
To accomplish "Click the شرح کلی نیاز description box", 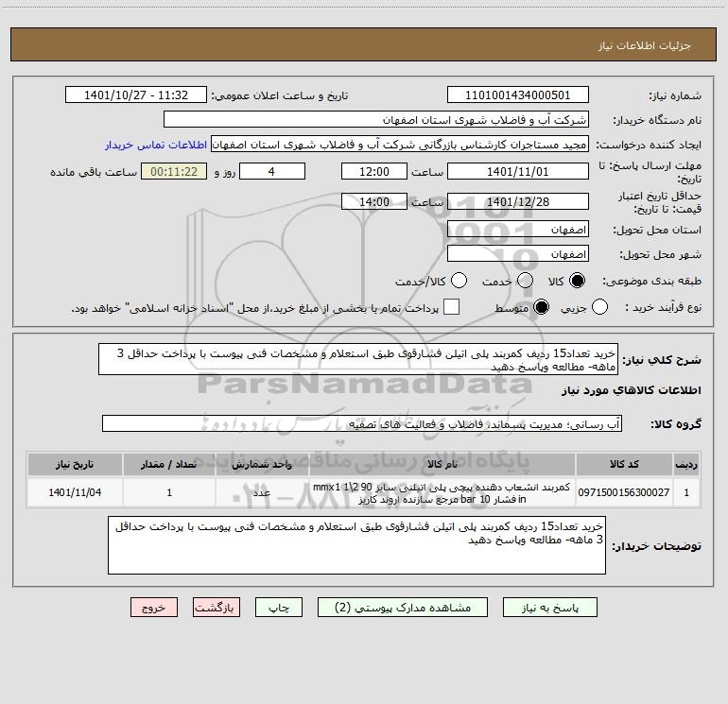I will 358,360.
